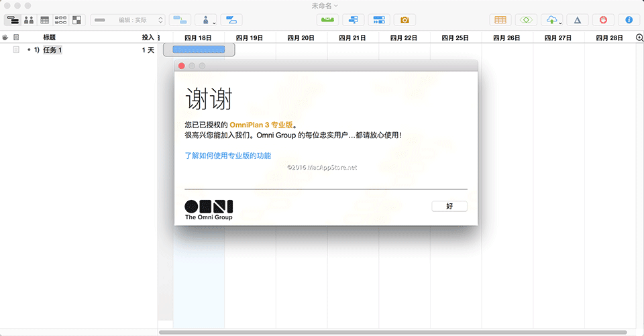Click the green diamond milestone icon
644x336 pixels.
(x=527, y=20)
